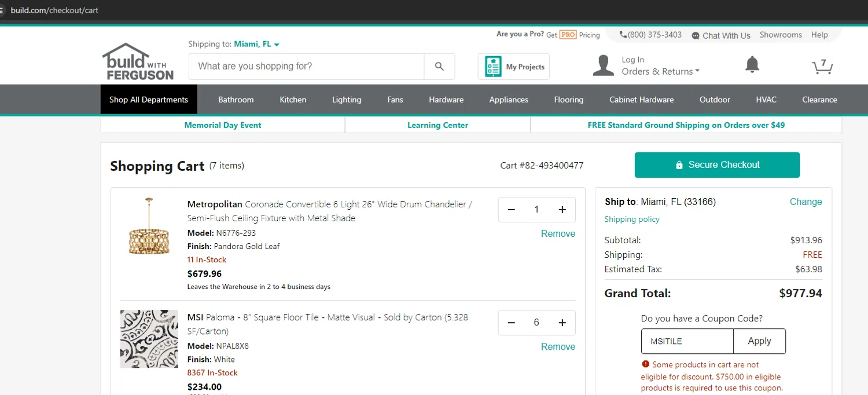Screen dimensions: 868x395
Task: Open the HVAC department
Action: 766,100
